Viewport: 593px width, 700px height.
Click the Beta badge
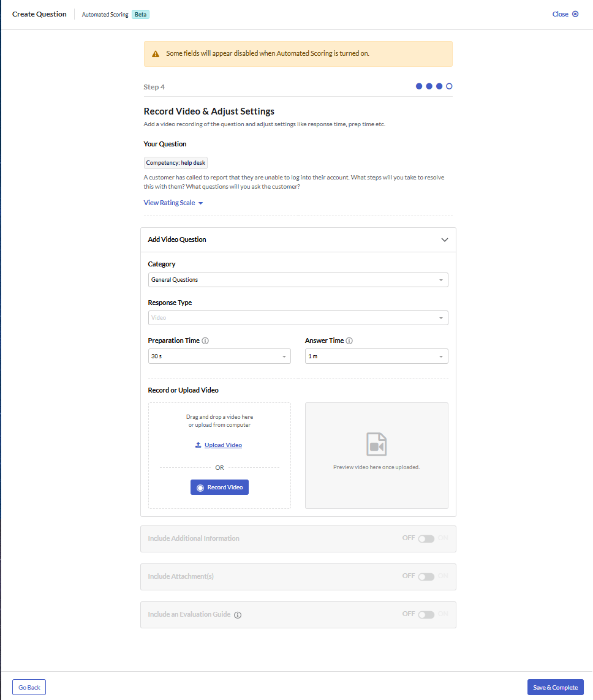(x=141, y=14)
